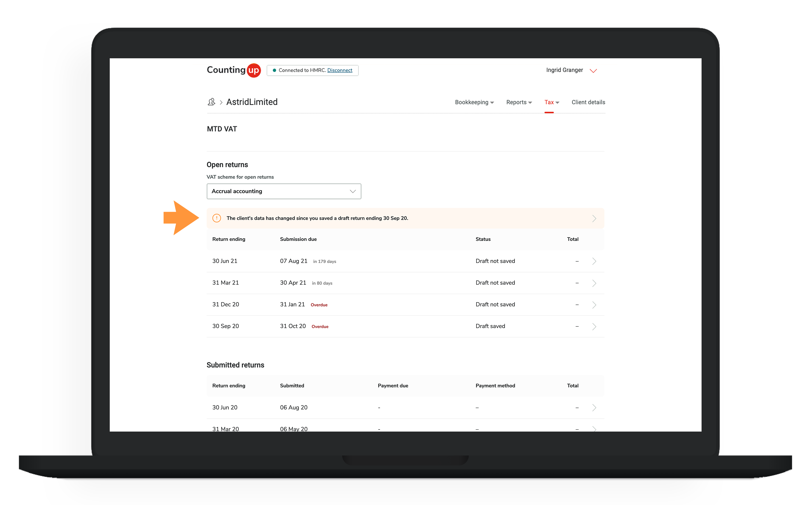Open the 30 Jun 21 return row arrow
The width and height of the screenshot is (812, 505).
coord(594,261)
